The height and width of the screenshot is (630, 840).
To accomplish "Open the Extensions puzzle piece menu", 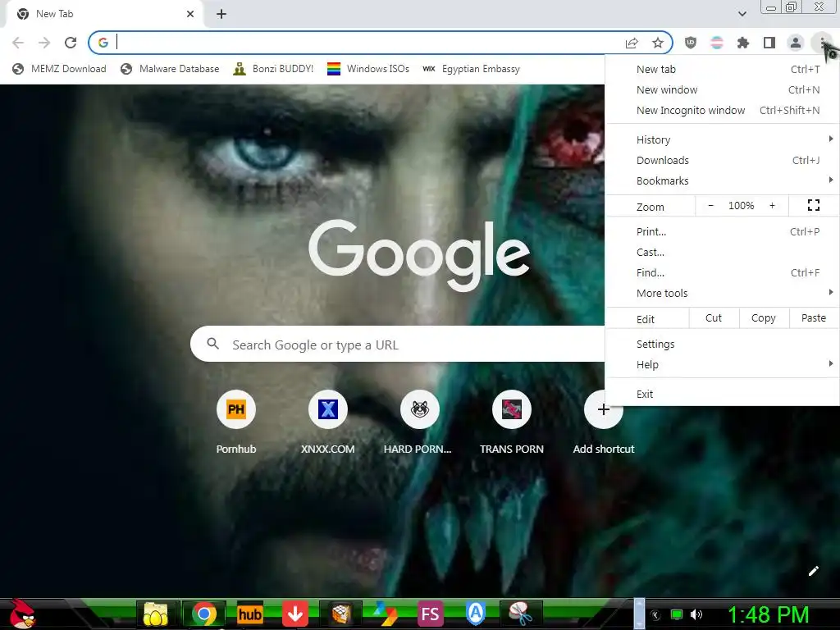I will (743, 43).
